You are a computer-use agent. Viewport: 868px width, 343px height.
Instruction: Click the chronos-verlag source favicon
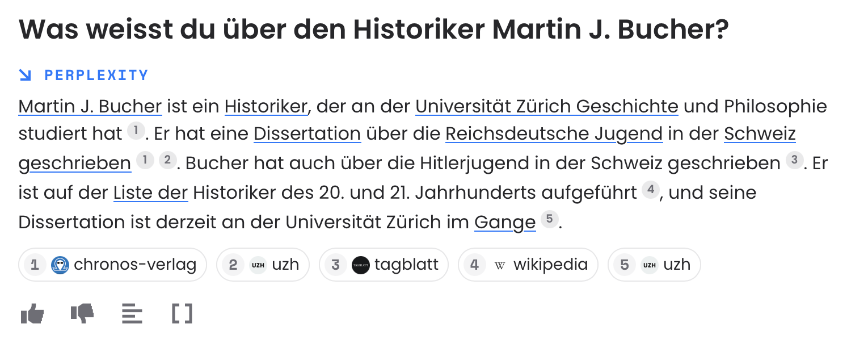pyautogui.click(x=60, y=265)
